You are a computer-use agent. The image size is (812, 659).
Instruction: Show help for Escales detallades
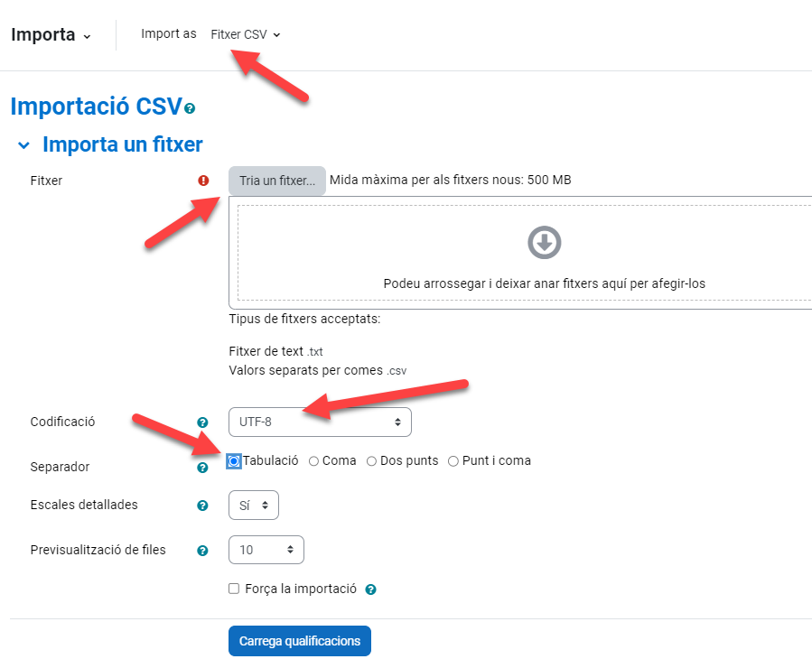click(203, 506)
